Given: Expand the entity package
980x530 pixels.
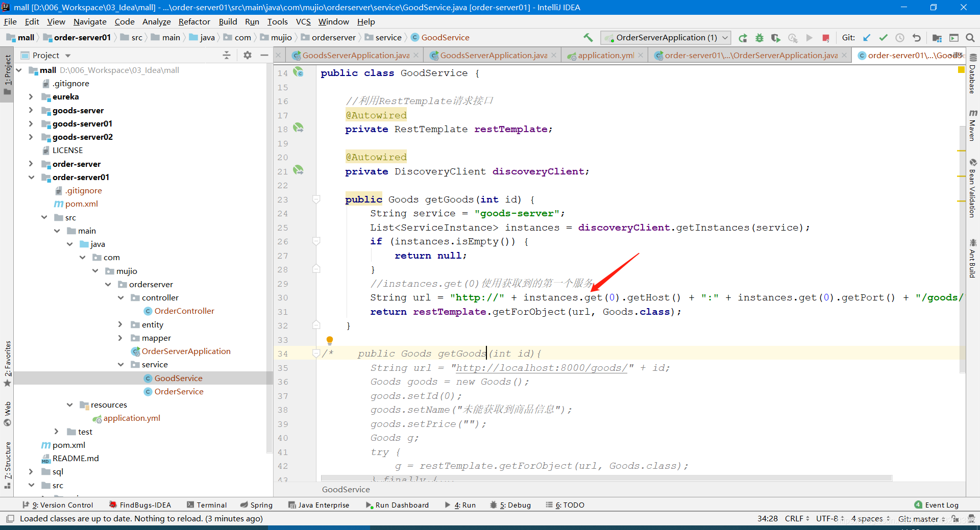Looking at the screenshot, I should pyautogui.click(x=120, y=324).
